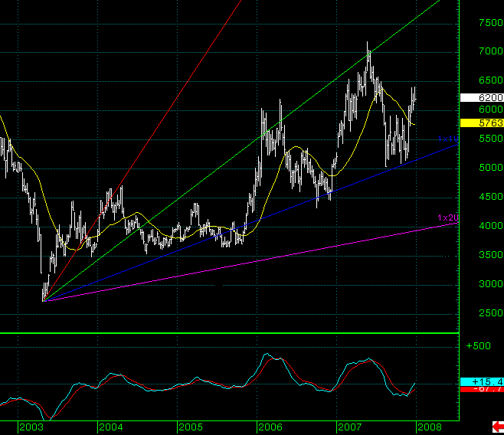Click the 2007 year label on time axis

(349, 427)
